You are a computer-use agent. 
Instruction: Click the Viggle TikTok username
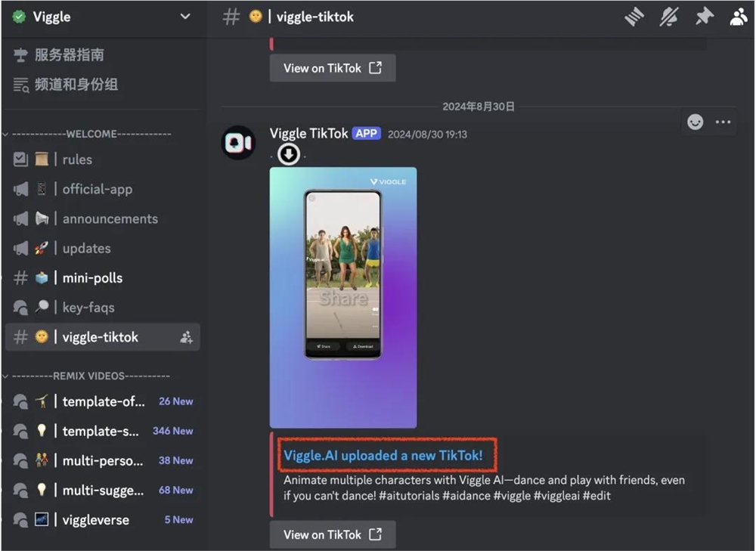coord(308,134)
